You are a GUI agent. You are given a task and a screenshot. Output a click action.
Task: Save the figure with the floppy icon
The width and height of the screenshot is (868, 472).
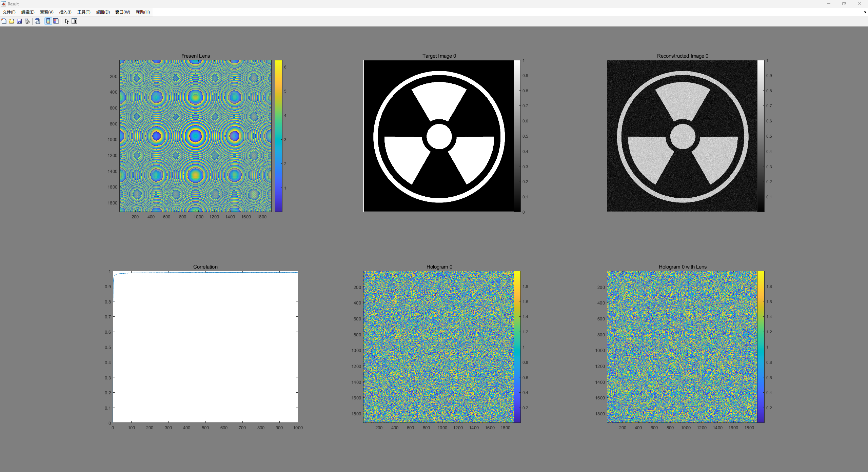click(19, 21)
